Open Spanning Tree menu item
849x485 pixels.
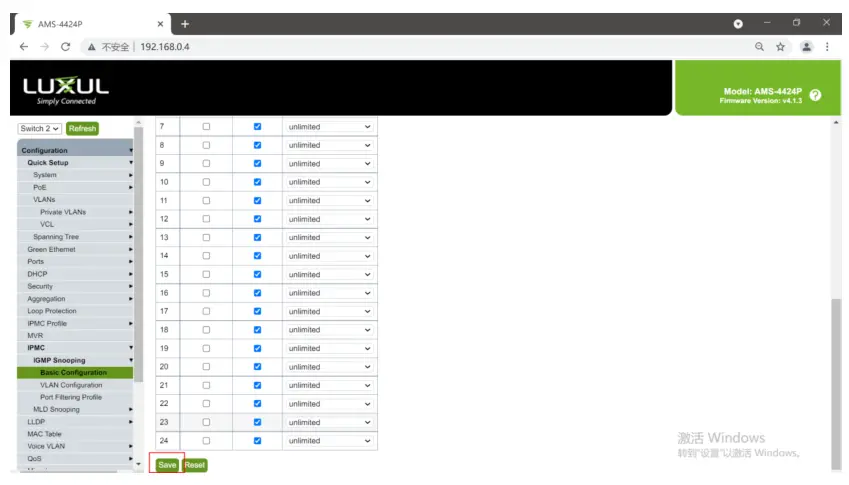[75, 237]
